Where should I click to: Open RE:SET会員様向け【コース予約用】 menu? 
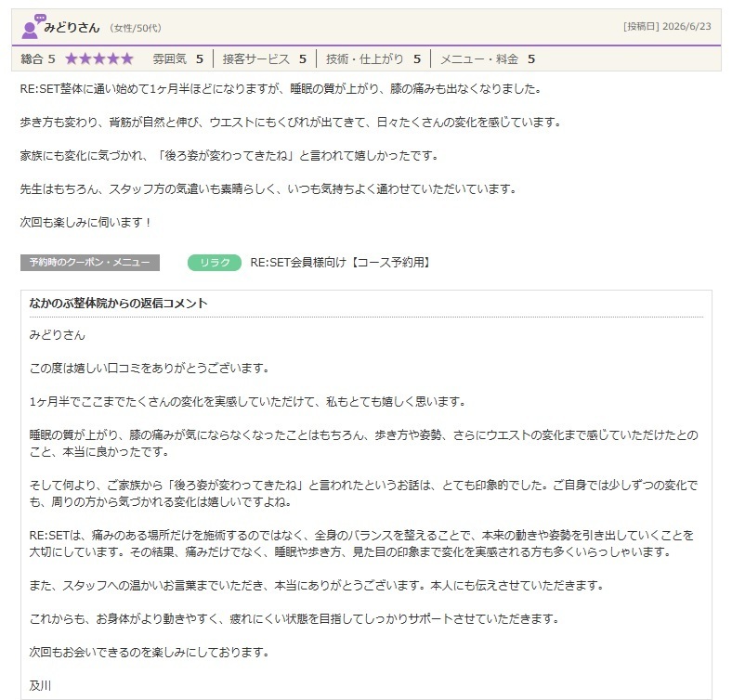point(341,262)
